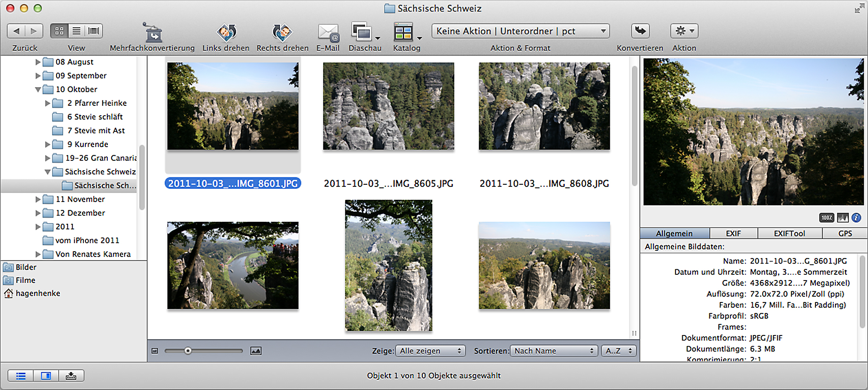Collapse the 10 Oktober folder
Screen dimensions: 868x390
click(38, 89)
